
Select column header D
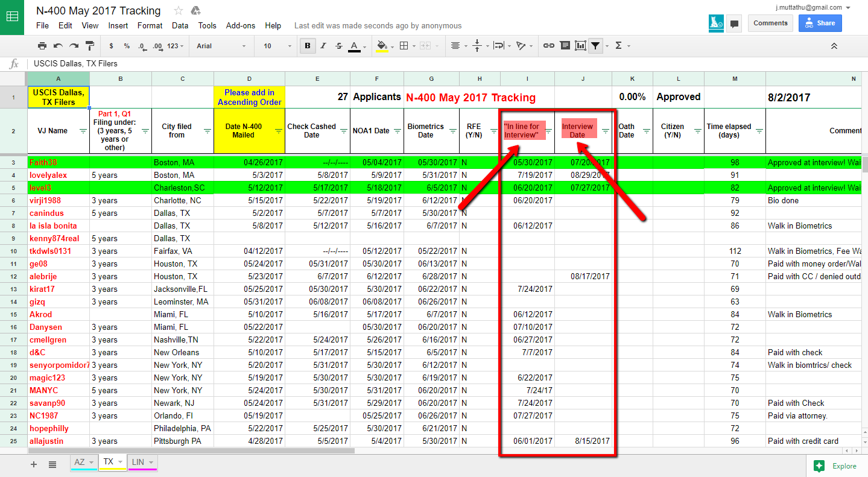(x=249, y=78)
